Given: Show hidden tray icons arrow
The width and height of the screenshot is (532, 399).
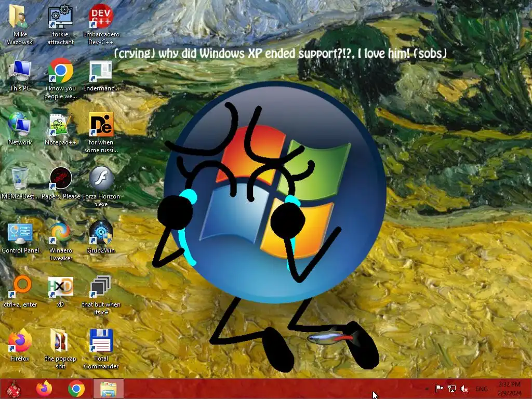Looking at the screenshot, I should click(x=427, y=389).
